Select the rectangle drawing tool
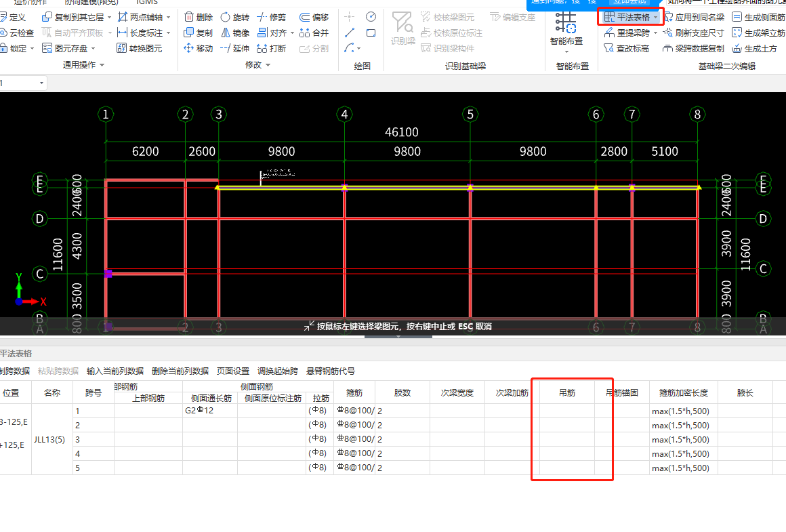The width and height of the screenshot is (786, 532). 371,33
